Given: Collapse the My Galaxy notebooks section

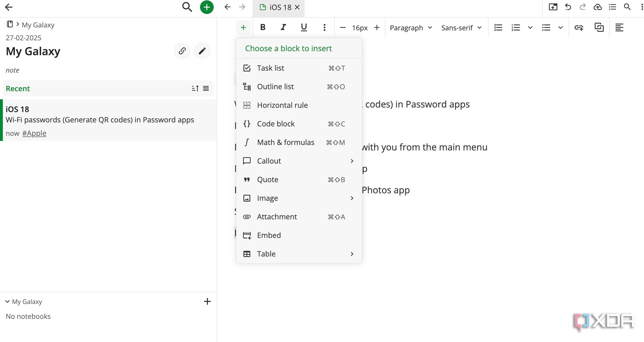Looking at the screenshot, I should coord(7,301).
